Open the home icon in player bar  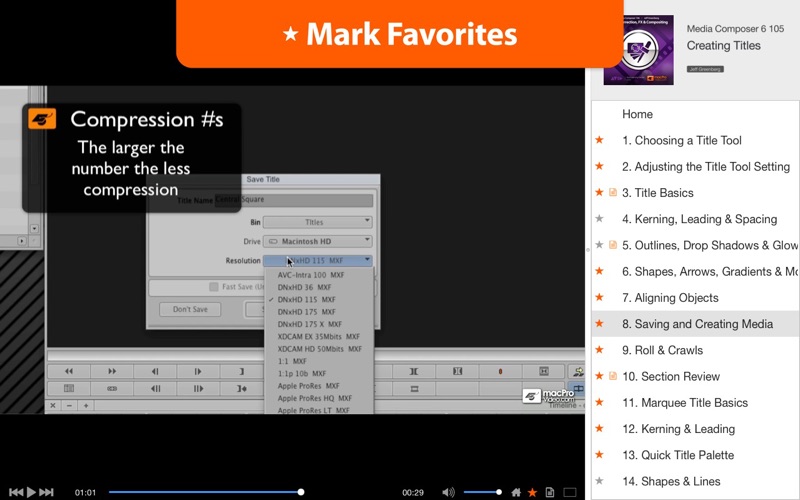(x=516, y=492)
